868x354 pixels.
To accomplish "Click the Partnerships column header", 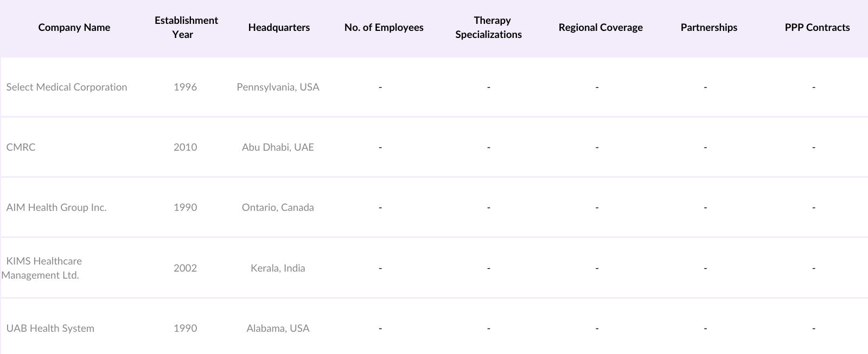I will click(x=709, y=28).
